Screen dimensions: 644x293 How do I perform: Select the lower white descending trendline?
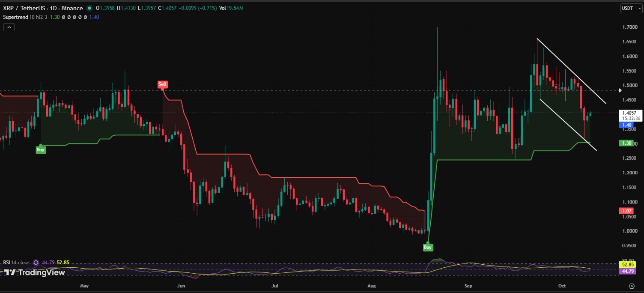568,125
